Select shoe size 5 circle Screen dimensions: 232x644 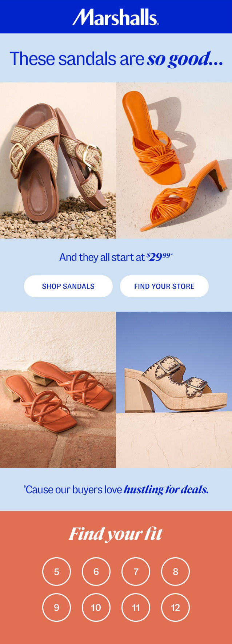pos(56,572)
